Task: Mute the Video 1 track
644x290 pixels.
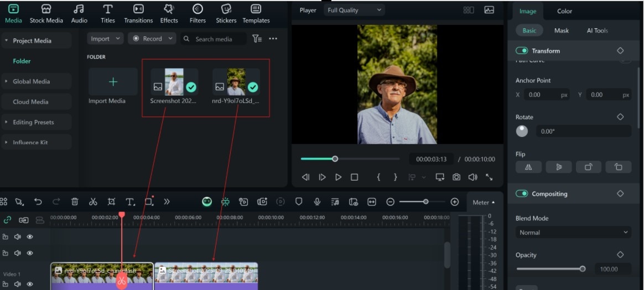Action: tap(18, 284)
